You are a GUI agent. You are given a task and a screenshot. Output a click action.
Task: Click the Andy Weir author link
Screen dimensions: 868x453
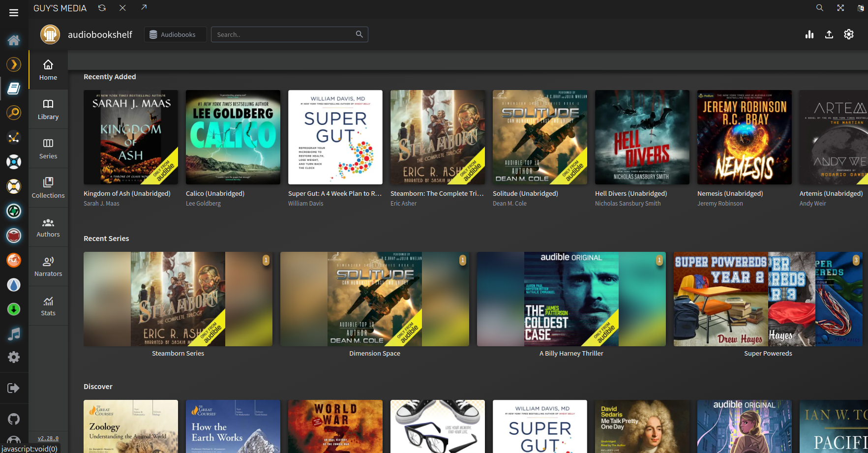pyautogui.click(x=813, y=204)
